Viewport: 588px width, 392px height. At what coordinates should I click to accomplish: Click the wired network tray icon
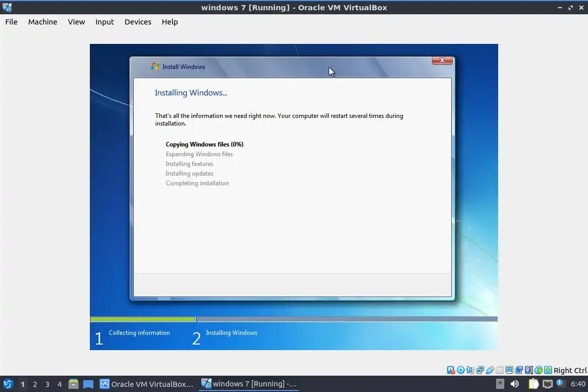(x=548, y=384)
